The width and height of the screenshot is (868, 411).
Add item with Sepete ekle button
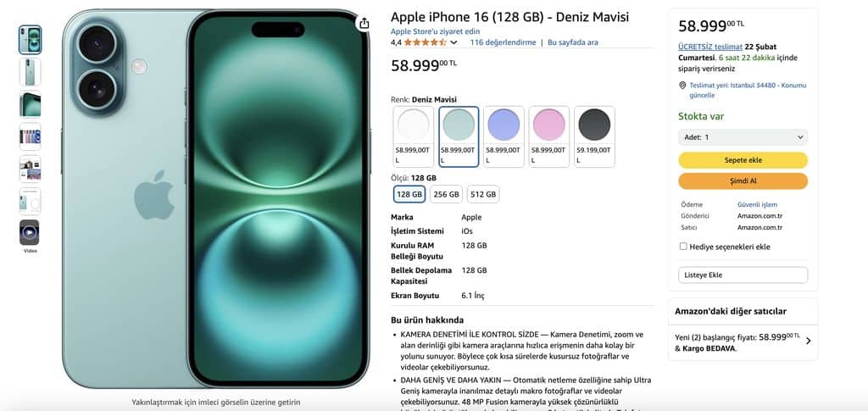(x=743, y=160)
